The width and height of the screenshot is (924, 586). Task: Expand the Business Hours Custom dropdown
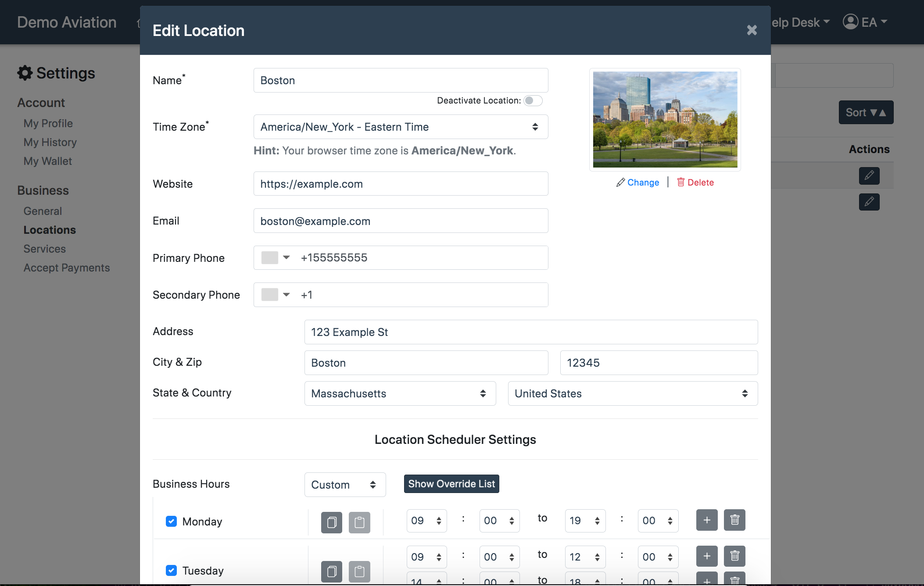[345, 485]
